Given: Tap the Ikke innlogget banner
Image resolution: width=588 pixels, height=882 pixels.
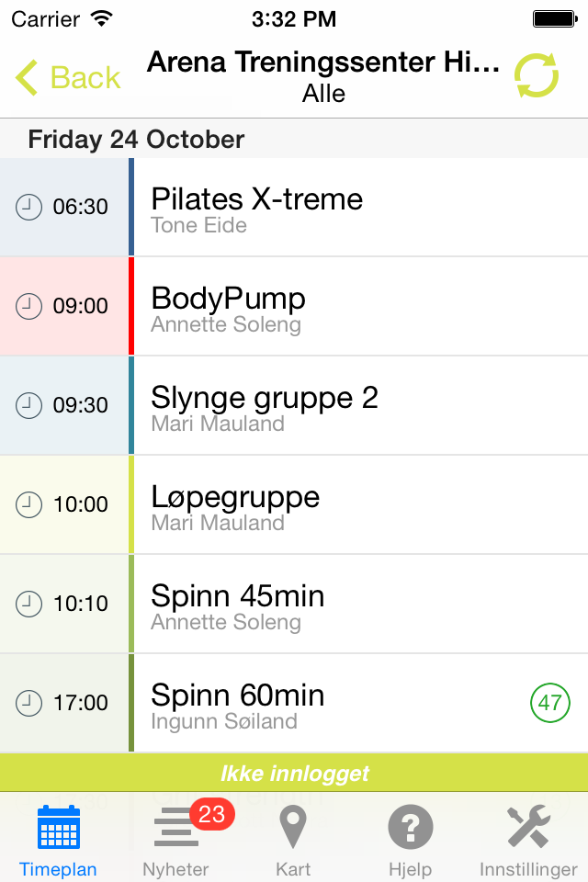Looking at the screenshot, I should tap(294, 774).
